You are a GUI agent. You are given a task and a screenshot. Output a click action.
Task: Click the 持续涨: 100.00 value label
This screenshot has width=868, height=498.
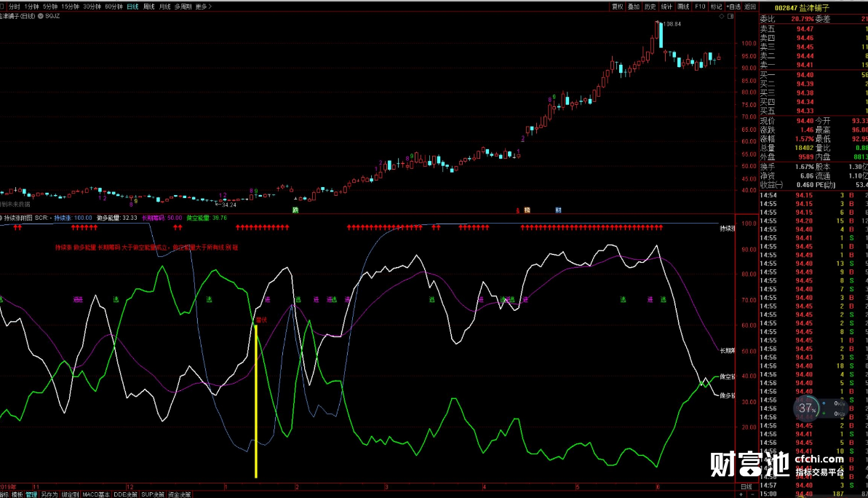point(73,218)
